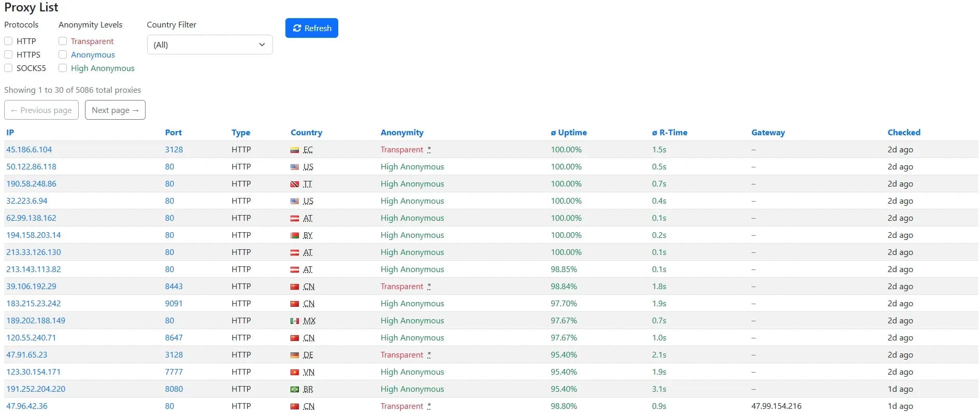Click the Austria flag icon for 62.99.138.162
This screenshot has height=413, width=980.
(x=295, y=219)
